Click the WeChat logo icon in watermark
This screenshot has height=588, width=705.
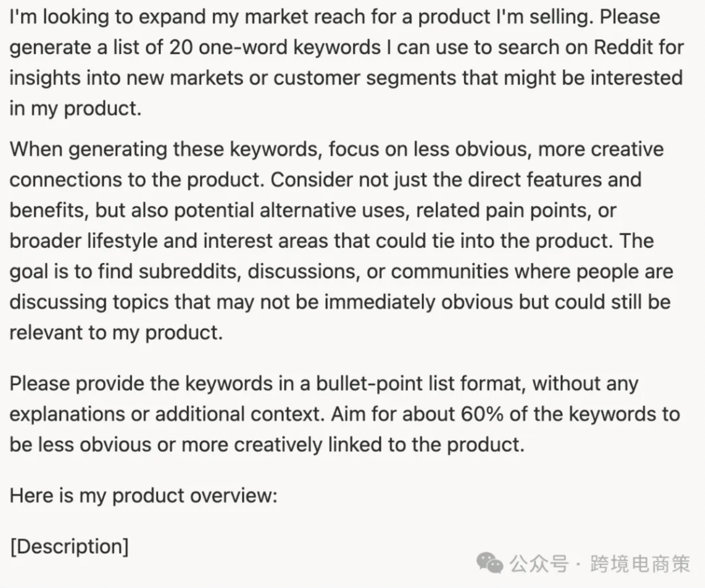tap(489, 563)
